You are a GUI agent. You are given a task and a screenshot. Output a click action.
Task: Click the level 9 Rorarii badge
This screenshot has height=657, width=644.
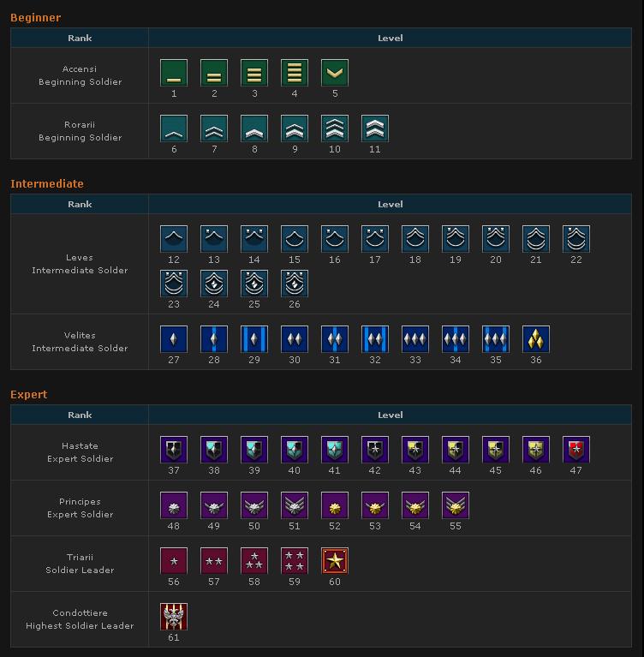(x=295, y=128)
